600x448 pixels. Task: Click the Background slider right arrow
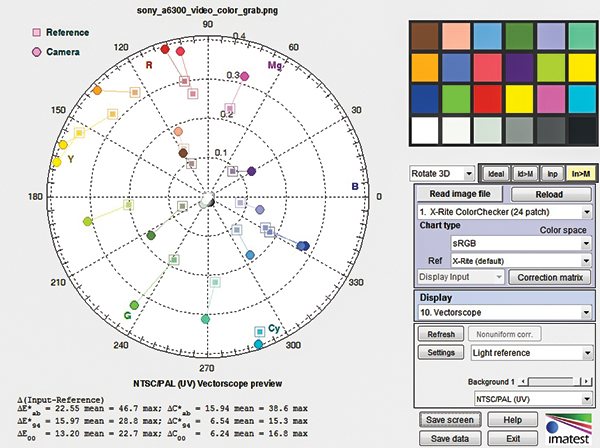click(x=586, y=381)
